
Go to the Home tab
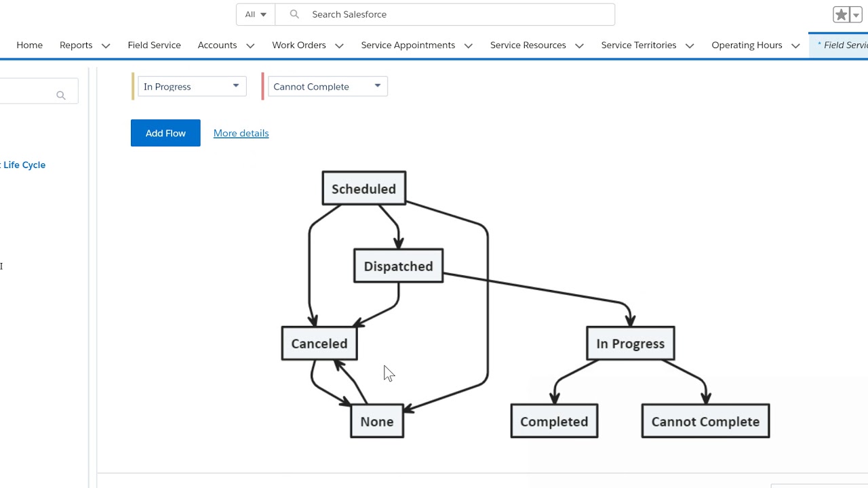pyautogui.click(x=30, y=45)
